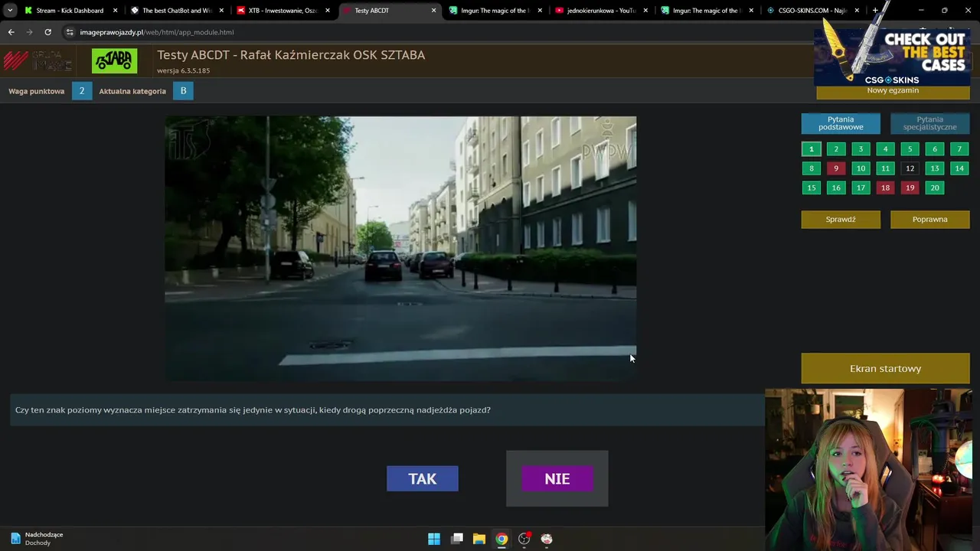Click the street video frame
Screen dimensions: 980x551
tap(400, 248)
